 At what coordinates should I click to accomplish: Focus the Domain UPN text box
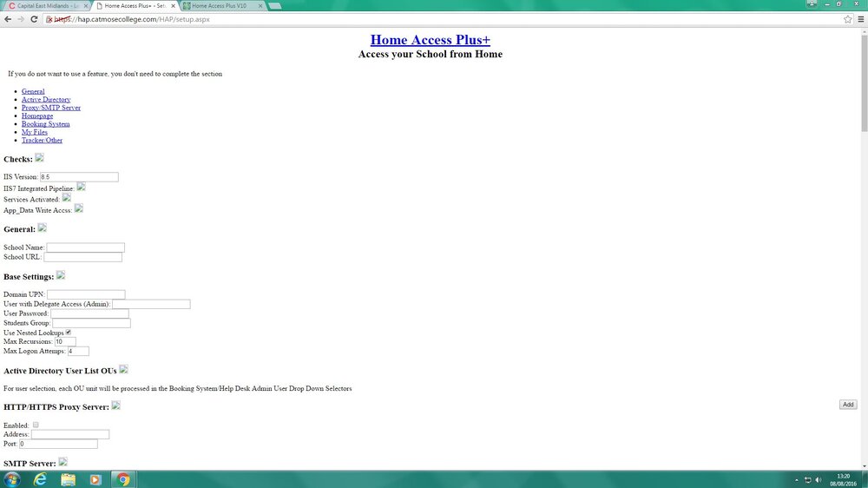coord(86,294)
